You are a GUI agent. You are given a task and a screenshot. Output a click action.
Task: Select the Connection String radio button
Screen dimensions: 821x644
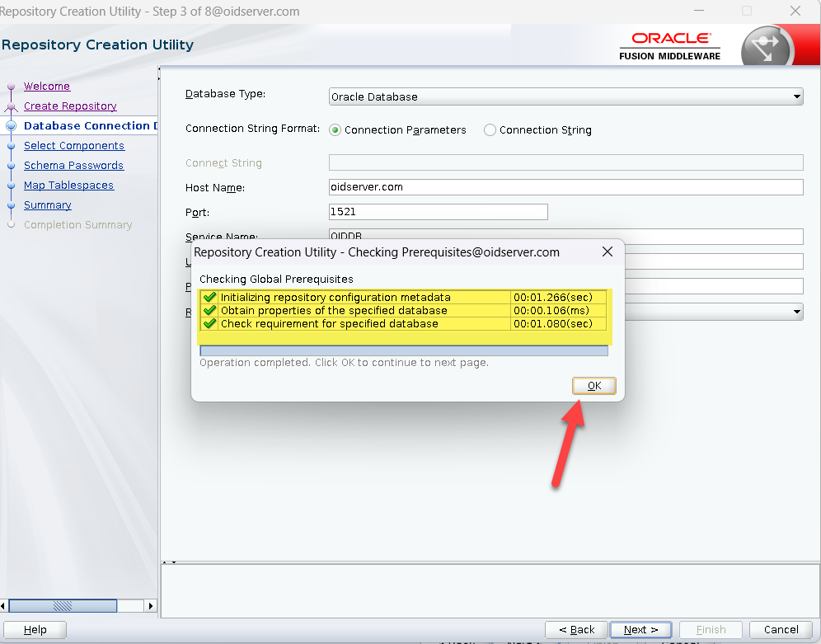pos(490,130)
